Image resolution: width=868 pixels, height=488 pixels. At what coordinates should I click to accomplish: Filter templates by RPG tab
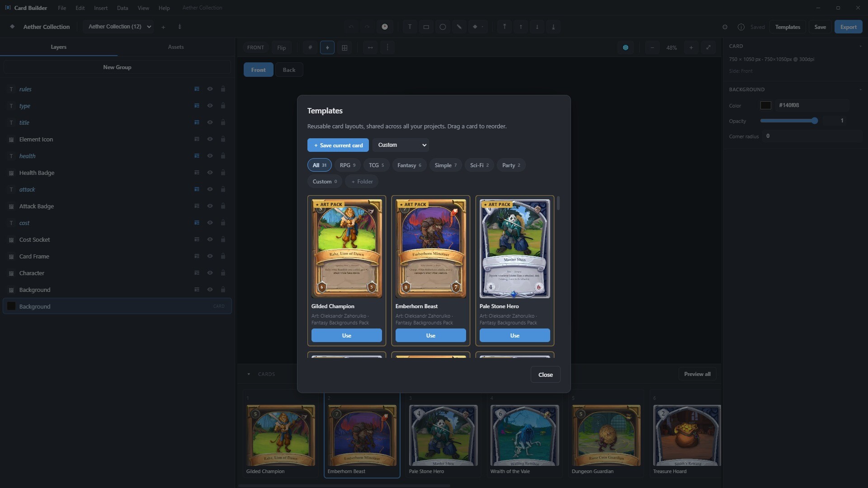348,165
